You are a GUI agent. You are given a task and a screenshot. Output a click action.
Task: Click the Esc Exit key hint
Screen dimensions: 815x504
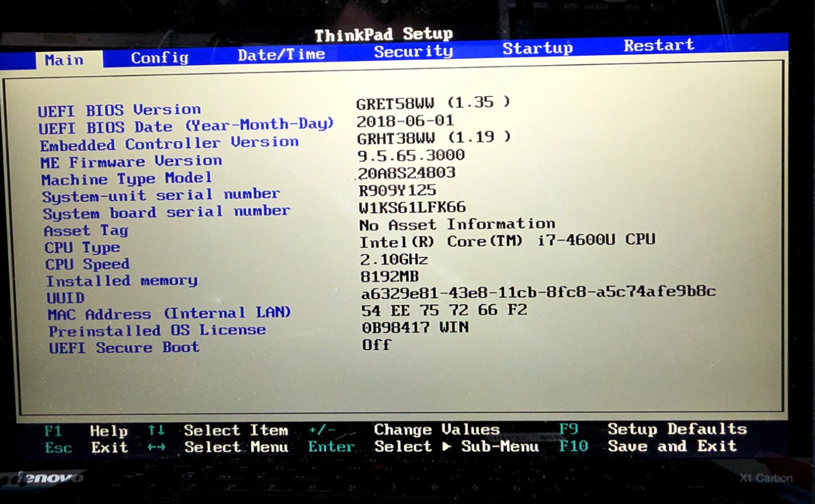(87, 448)
